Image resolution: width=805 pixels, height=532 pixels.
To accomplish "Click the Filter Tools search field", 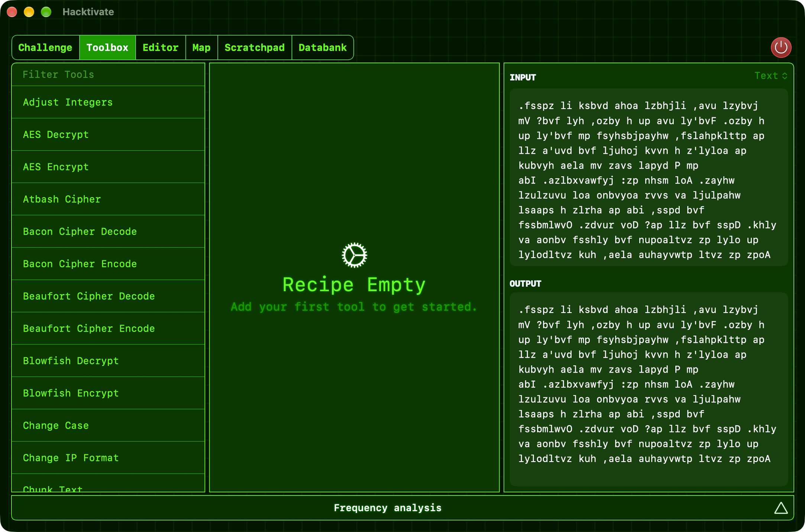I will (x=108, y=75).
